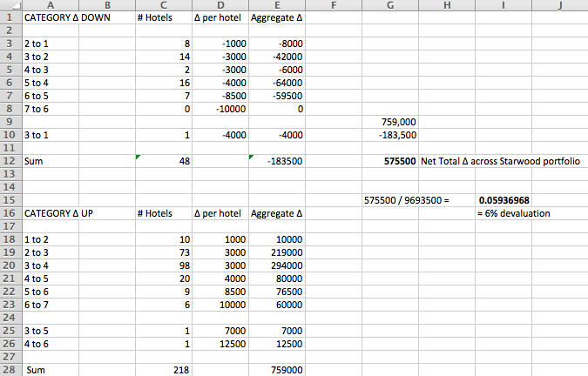Click the result 0.05936968
This screenshot has height=376, width=588.
(x=504, y=200)
